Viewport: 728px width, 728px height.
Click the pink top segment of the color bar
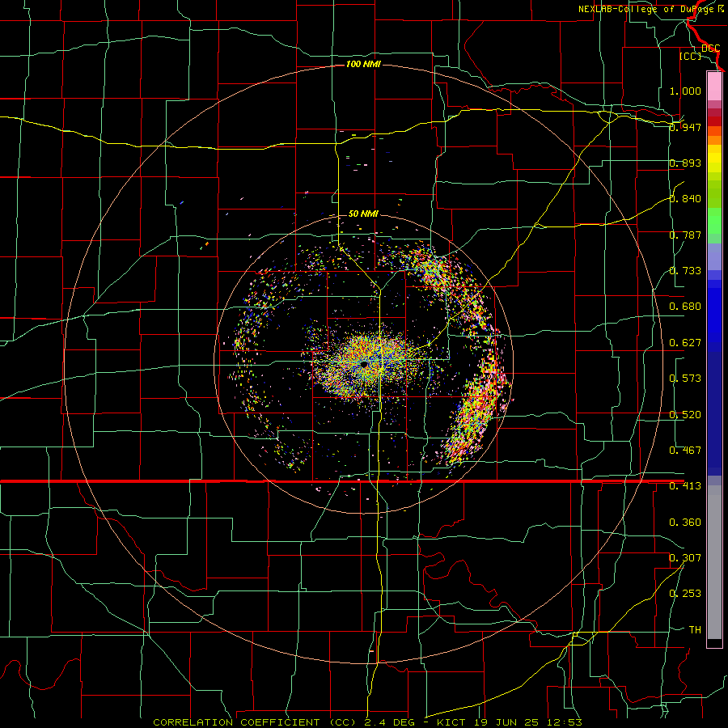pos(714,87)
